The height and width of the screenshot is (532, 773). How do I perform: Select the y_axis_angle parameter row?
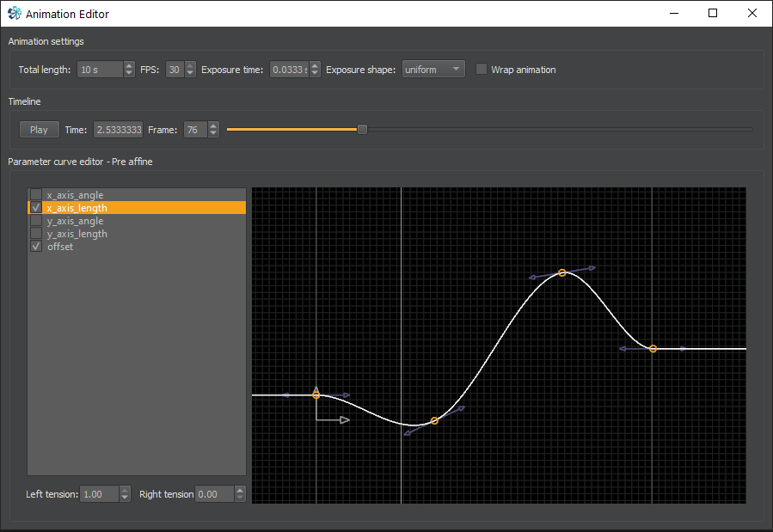[137, 220]
